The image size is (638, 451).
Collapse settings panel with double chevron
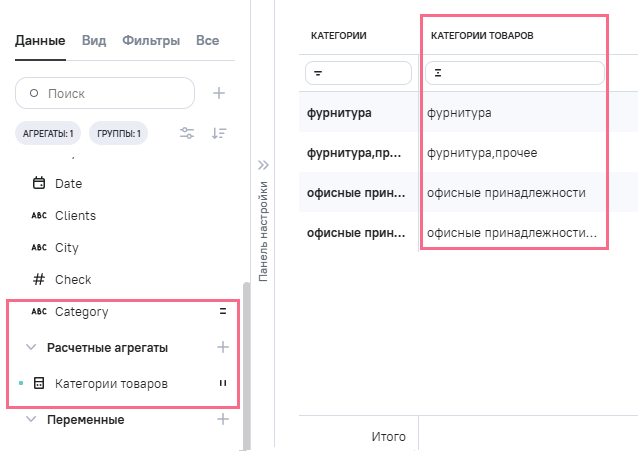click(x=264, y=165)
